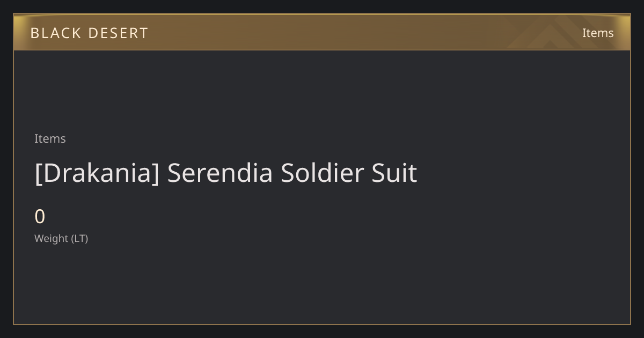
Task: Click the word [Drakania] in the title
Action: 97,173
